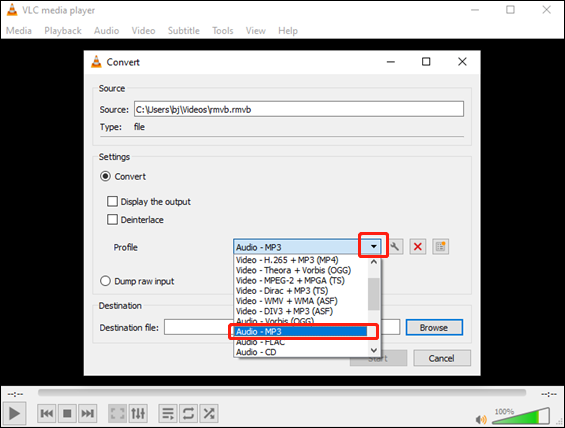Skip to next media track
The image size is (565, 428).
[x=88, y=413]
